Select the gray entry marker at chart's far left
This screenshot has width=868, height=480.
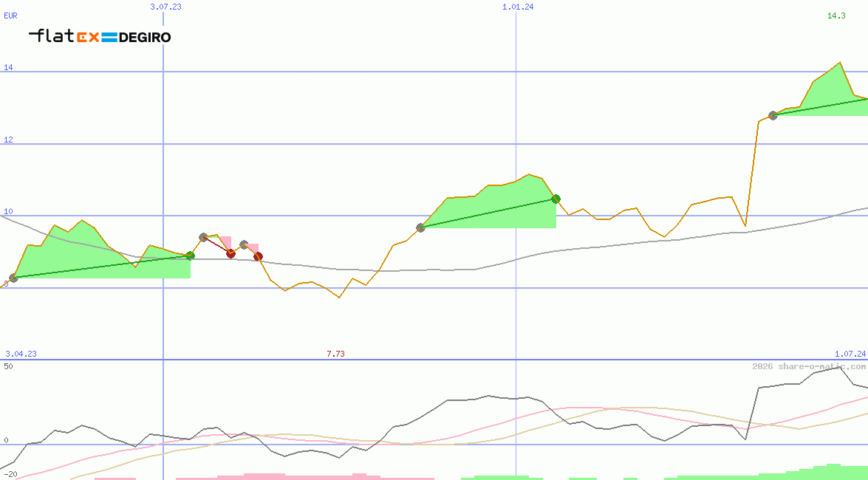(x=13, y=278)
